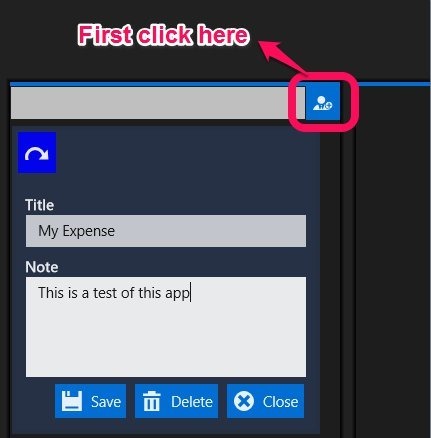Click the pink "First click here" annotation text
The height and width of the screenshot is (438, 431).
tap(163, 35)
